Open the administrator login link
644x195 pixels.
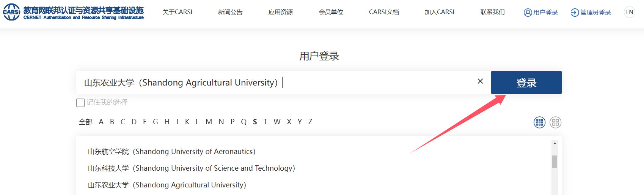click(x=591, y=13)
